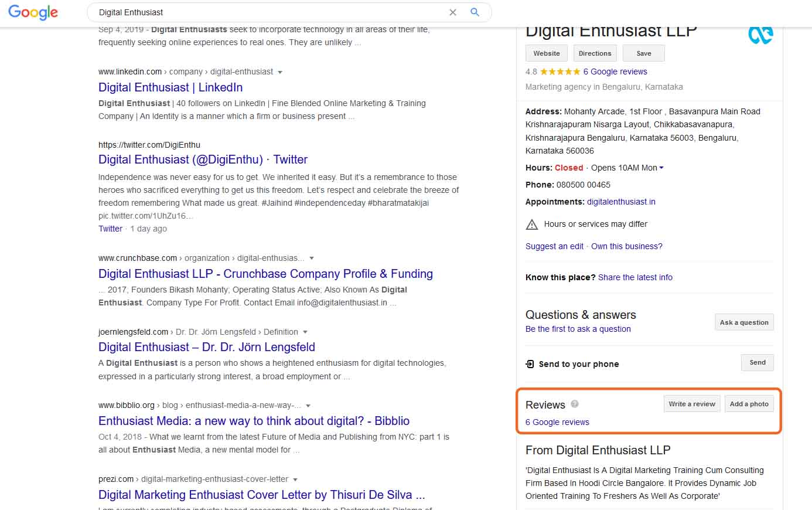Click Be the first to ask a question

[578, 329]
